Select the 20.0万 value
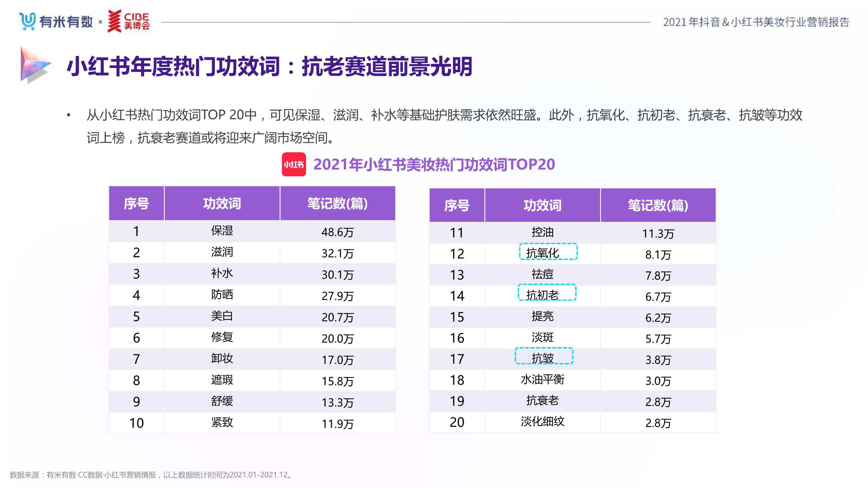 coord(338,338)
